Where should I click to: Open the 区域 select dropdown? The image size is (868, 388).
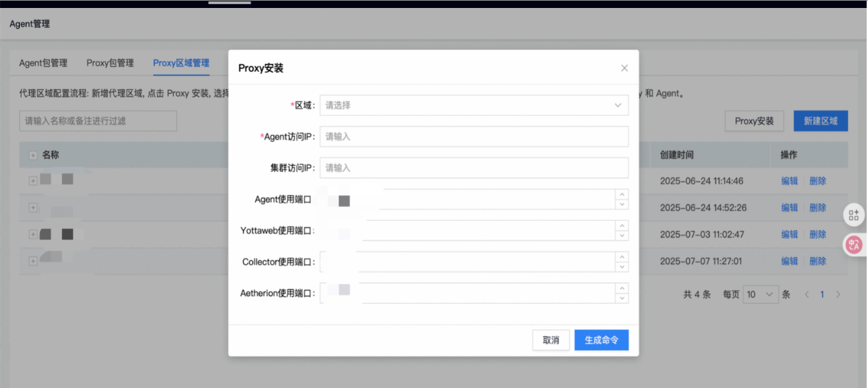[x=474, y=105]
